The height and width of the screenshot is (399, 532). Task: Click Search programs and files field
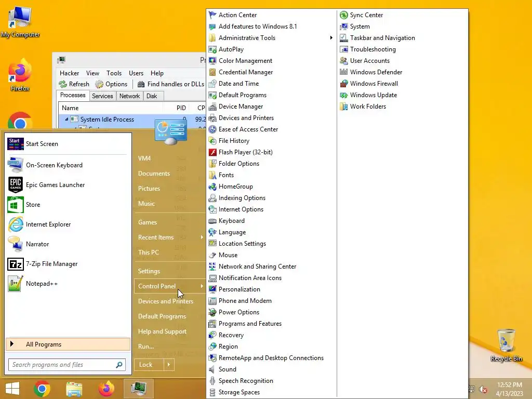[67, 365]
